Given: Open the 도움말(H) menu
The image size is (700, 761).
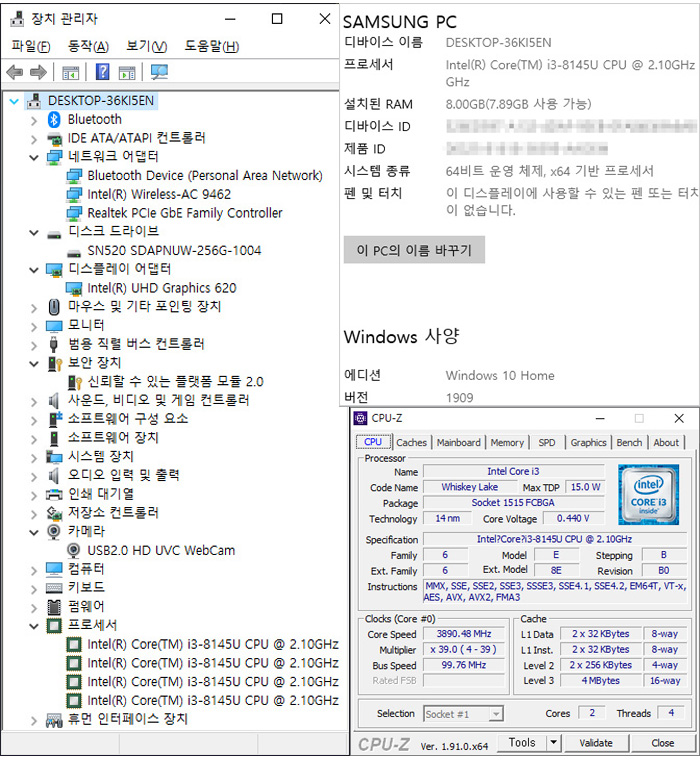Looking at the screenshot, I should pyautogui.click(x=212, y=47).
